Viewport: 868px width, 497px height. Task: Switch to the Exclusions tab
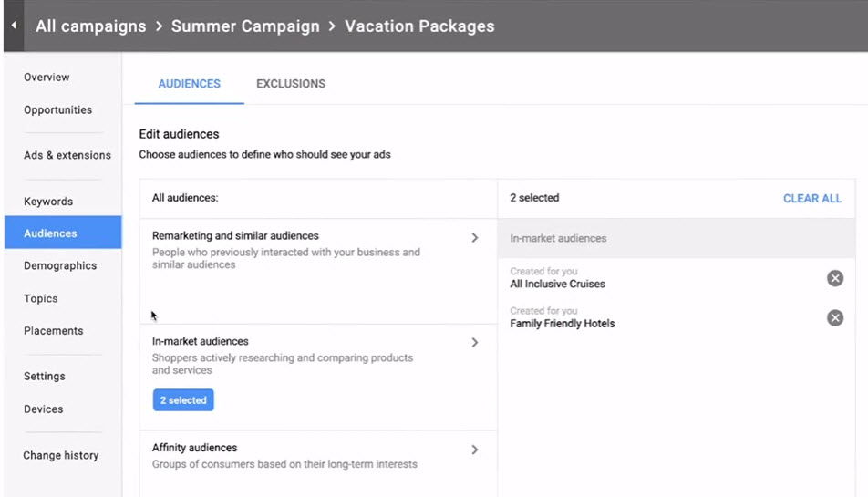coord(291,84)
